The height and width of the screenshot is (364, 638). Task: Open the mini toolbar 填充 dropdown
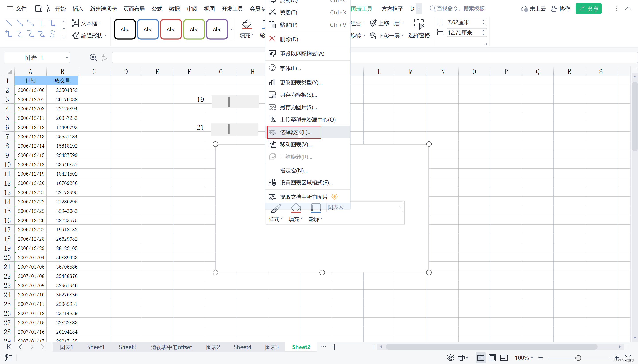click(x=296, y=213)
